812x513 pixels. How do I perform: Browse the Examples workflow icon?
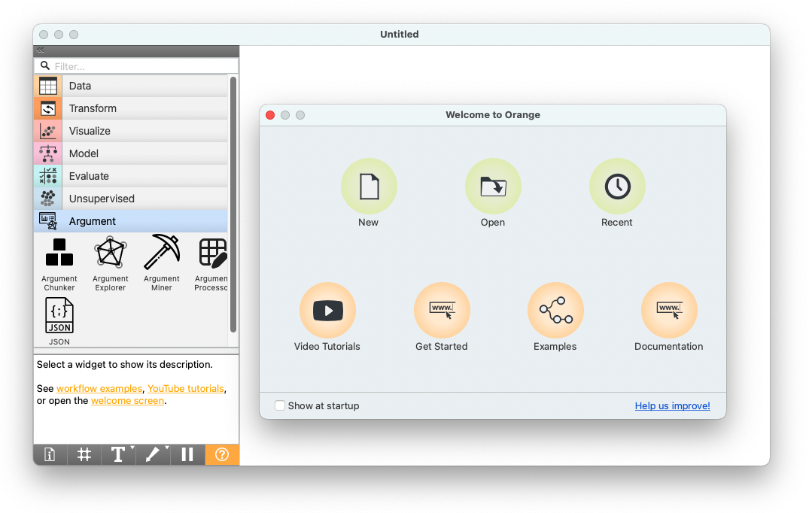click(555, 310)
